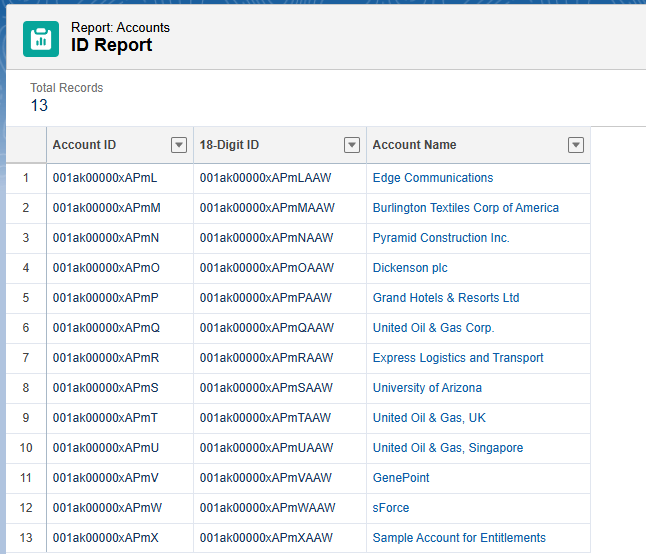Open Burlington Textiles Corp of America link

(465, 208)
